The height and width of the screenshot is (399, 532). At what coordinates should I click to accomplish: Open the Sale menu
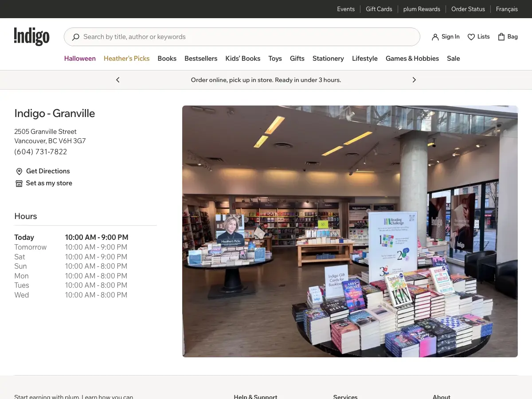pyautogui.click(x=453, y=59)
